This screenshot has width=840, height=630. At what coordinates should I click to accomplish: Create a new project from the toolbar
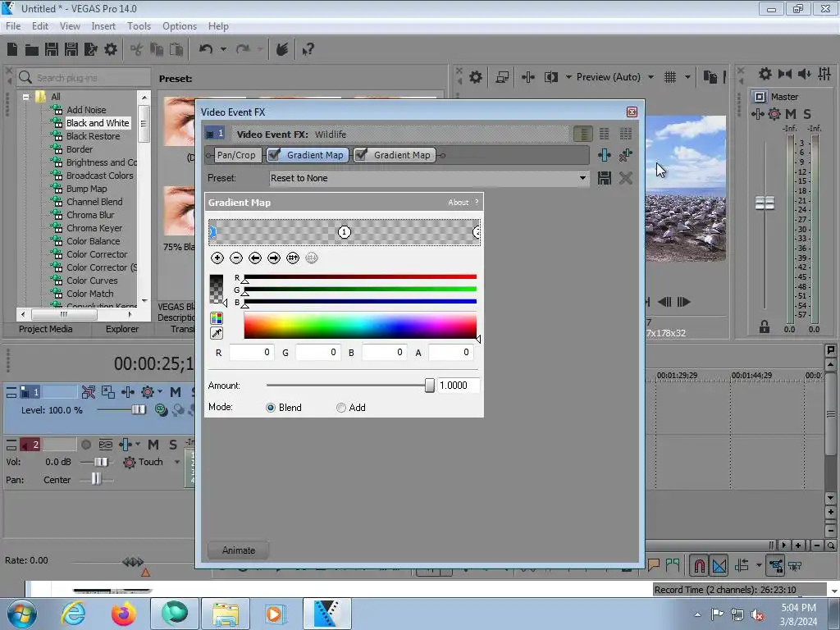12,49
